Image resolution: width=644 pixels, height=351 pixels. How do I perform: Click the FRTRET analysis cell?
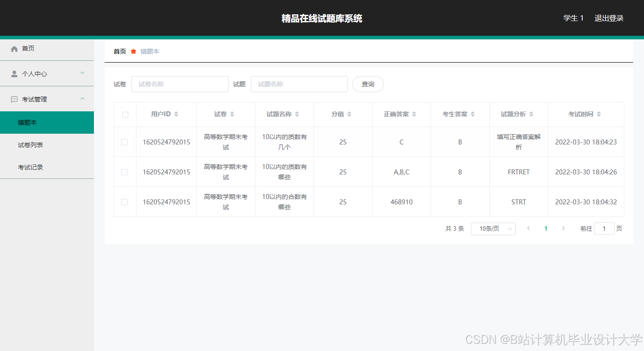(519, 172)
